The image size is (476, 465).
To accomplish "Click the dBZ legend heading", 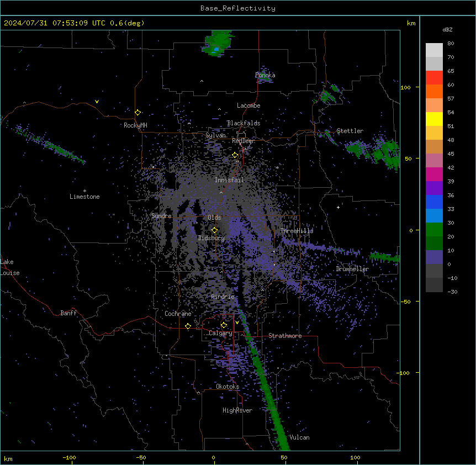I will point(447,30).
